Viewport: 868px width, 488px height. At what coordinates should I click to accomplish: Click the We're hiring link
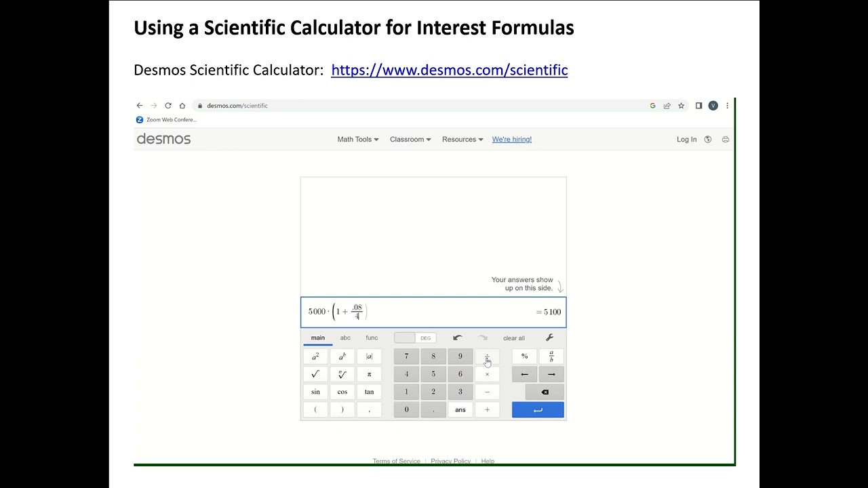511,139
